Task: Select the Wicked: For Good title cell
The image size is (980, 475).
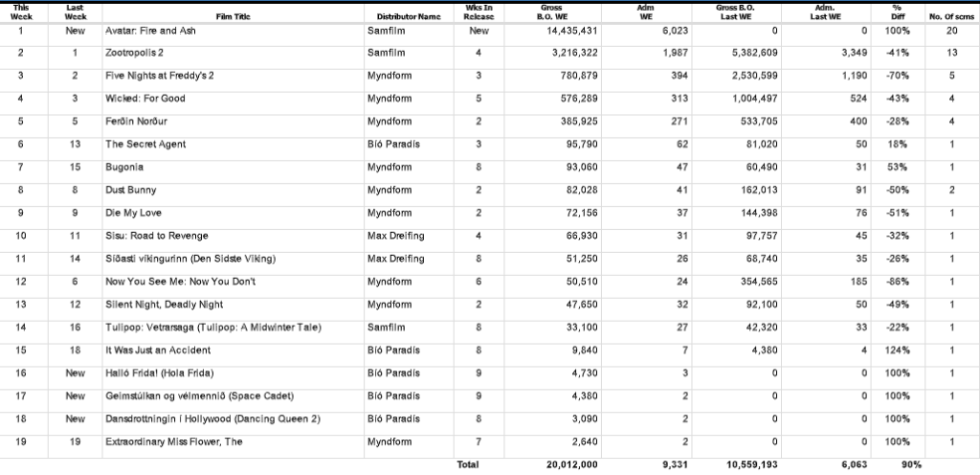Action: tap(145, 99)
